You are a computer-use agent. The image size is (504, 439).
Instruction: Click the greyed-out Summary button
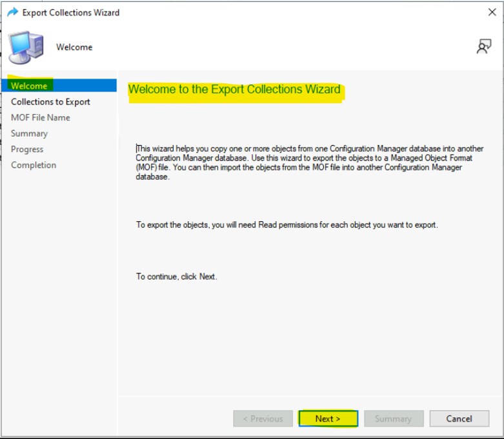(394, 418)
